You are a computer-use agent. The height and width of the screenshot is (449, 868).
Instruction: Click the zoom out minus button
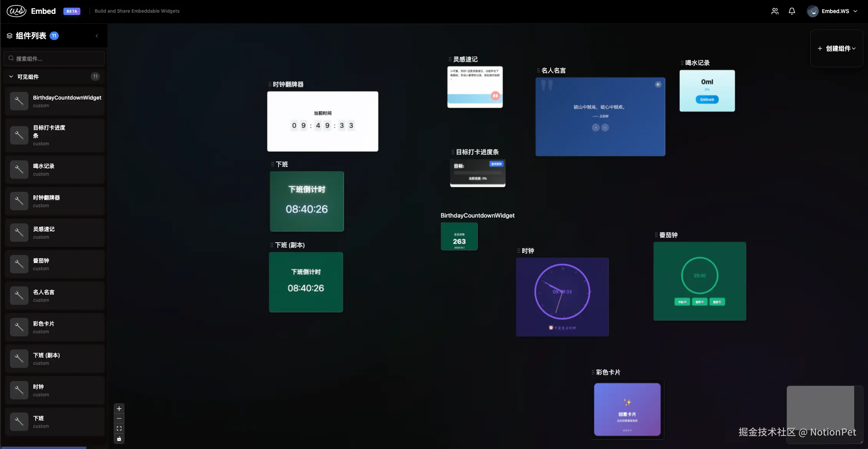tap(119, 419)
